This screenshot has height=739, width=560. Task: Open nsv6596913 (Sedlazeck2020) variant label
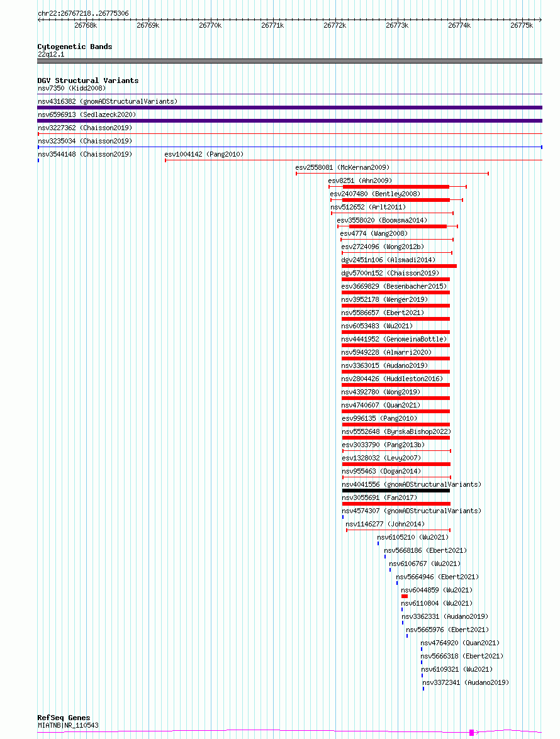[87, 114]
